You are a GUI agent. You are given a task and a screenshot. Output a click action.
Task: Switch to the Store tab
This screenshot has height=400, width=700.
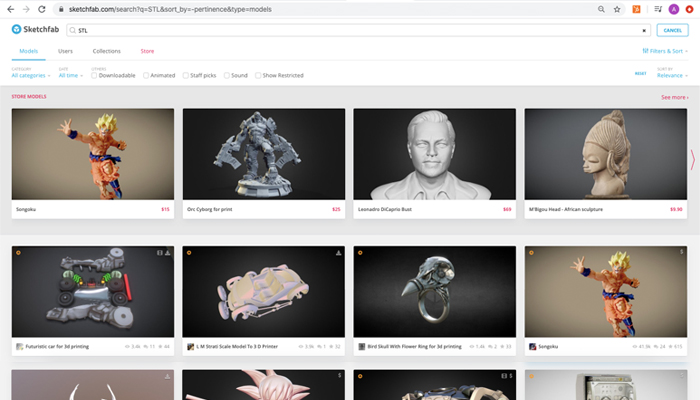[x=147, y=51]
